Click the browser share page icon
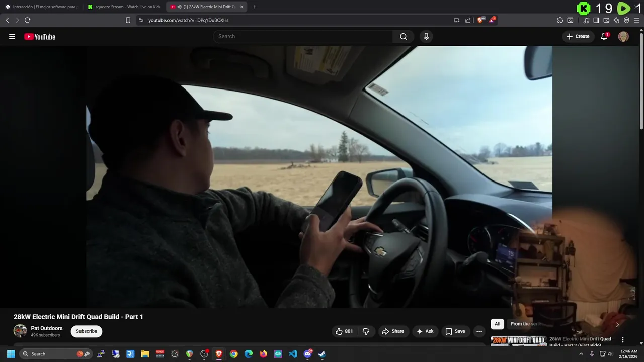This screenshot has width=644, height=362. coord(468,20)
